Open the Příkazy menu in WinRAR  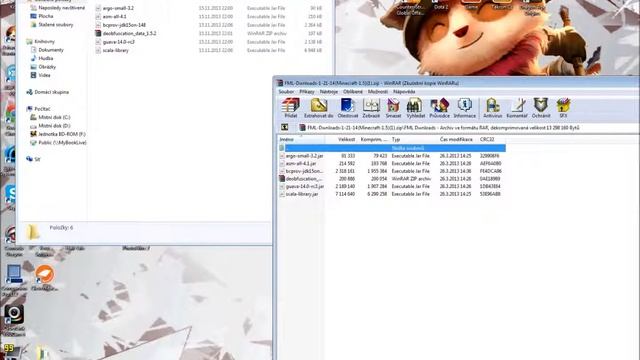pos(307,92)
